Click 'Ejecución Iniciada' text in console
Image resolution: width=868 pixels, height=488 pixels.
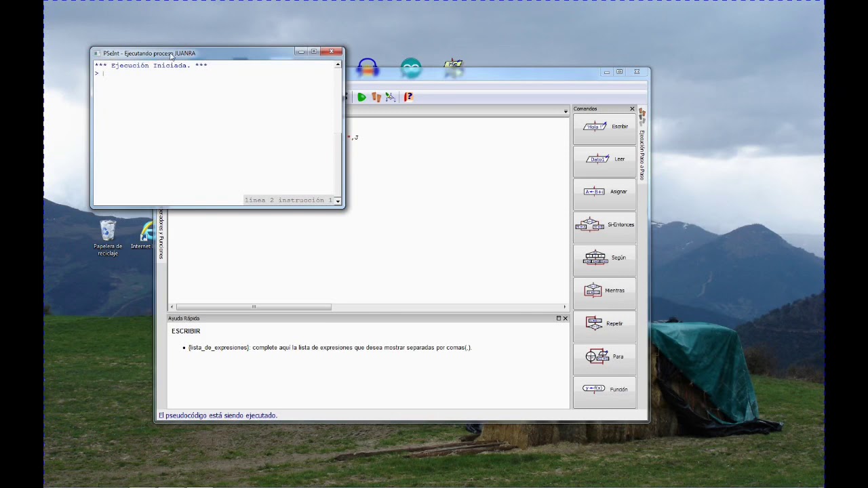tap(151, 66)
